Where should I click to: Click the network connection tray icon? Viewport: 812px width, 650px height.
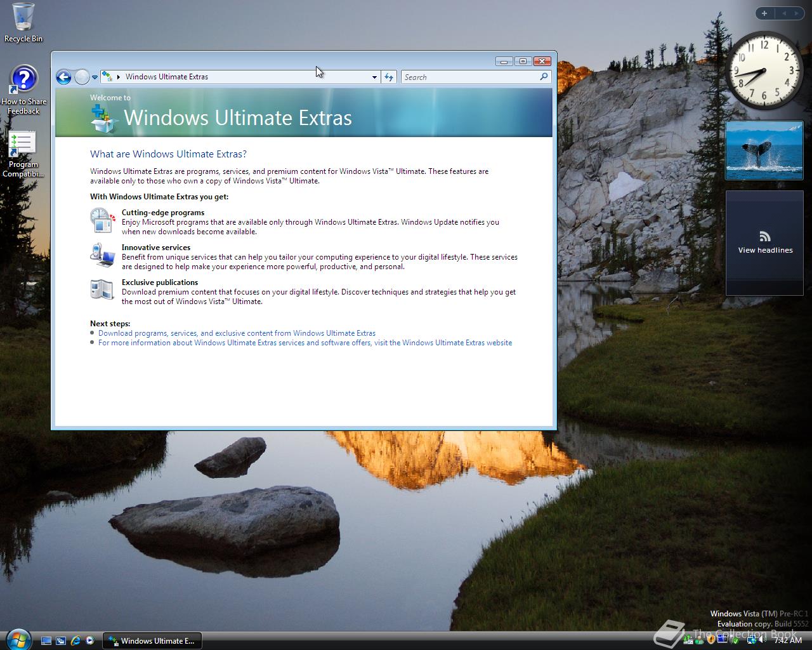751,640
